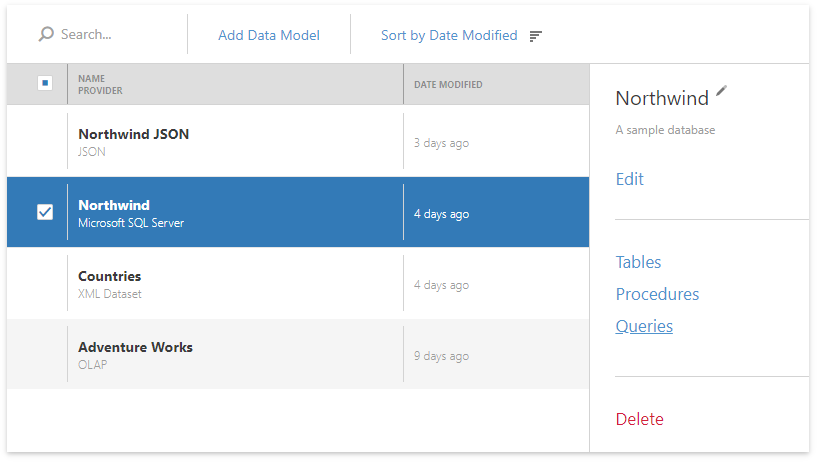
Task: Select the Adventure Works OLAP row
Action: pos(298,355)
